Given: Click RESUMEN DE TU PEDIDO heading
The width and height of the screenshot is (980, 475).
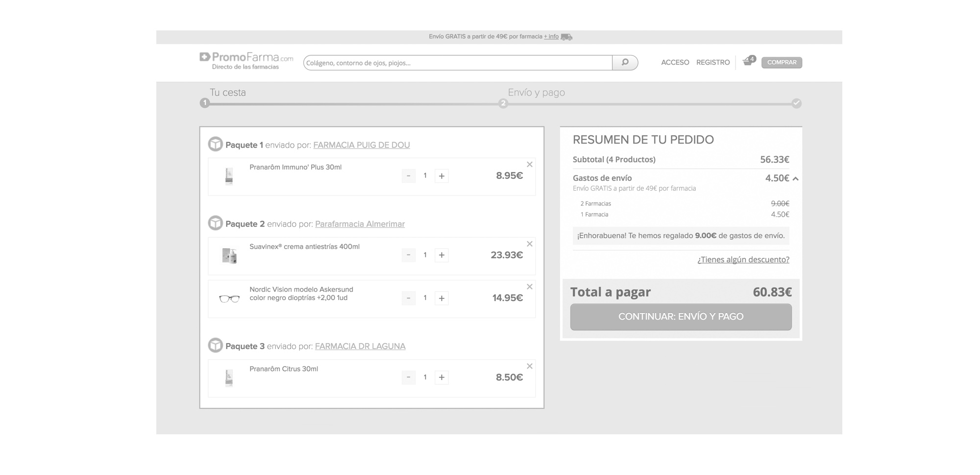Looking at the screenshot, I should click(643, 140).
